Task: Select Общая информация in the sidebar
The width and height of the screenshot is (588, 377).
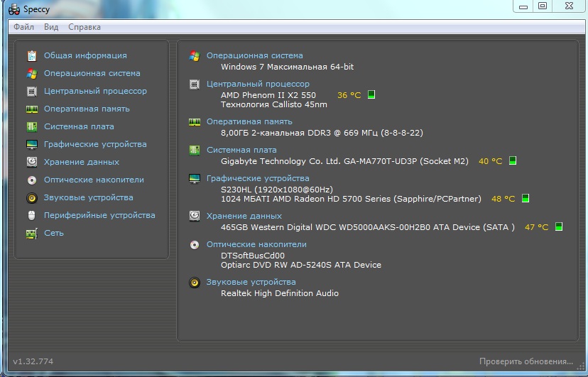Action: coord(85,55)
